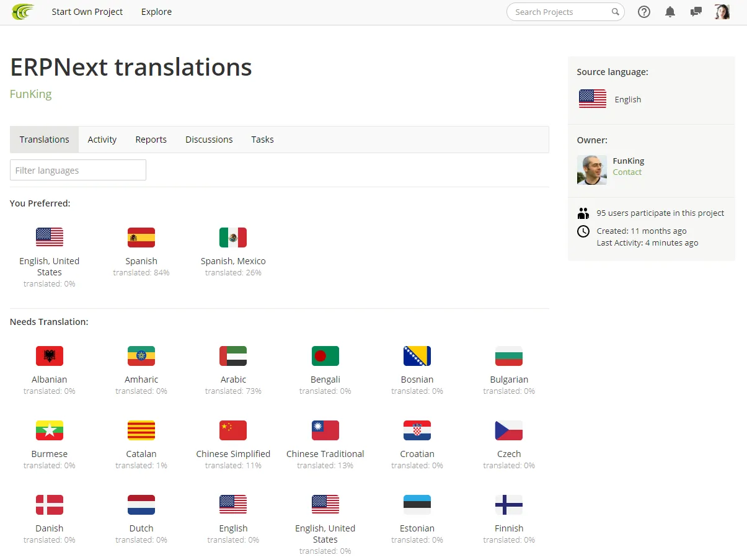The height and width of the screenshot is (560, 747).
Task: Open the Amharic flag
Action: tap(141, 356)
